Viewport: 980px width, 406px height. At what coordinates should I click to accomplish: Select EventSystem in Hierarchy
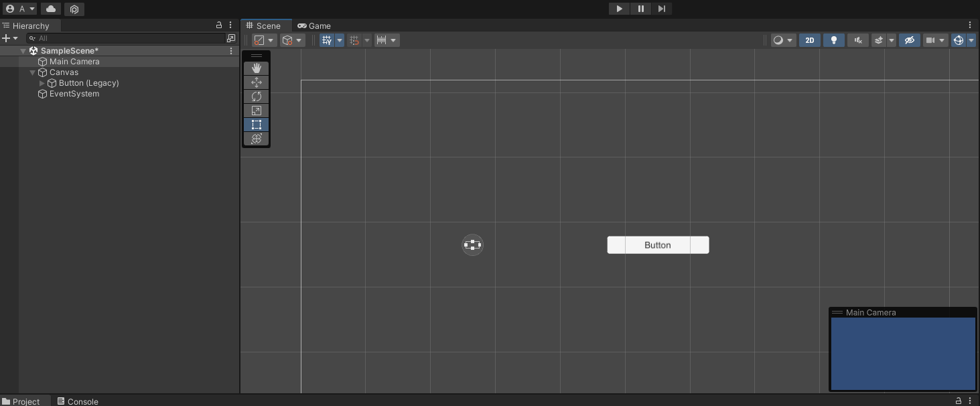pyautogui.click(x=119, y=94)
